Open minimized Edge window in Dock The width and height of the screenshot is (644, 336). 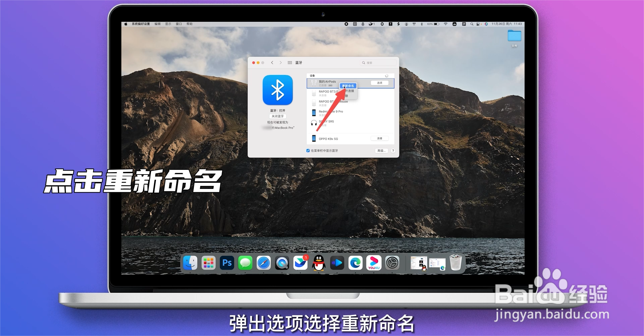(x=437, y=264)
